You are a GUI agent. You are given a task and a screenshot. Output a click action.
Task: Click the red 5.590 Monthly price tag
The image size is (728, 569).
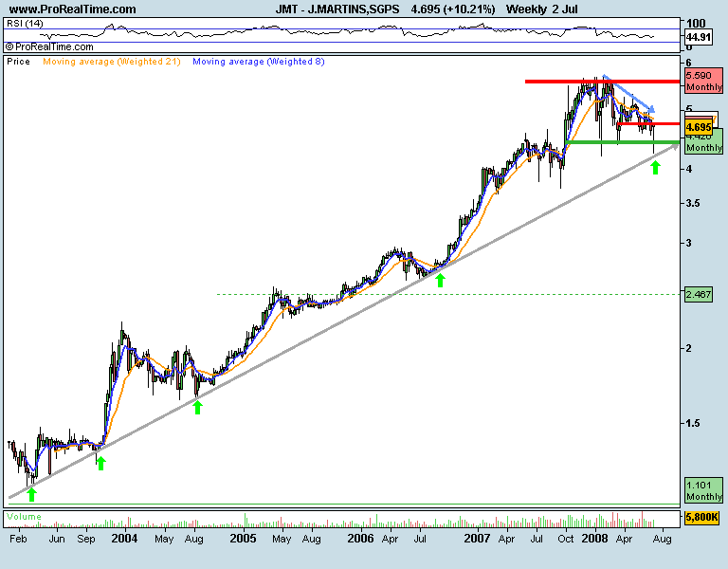point(704,81)
